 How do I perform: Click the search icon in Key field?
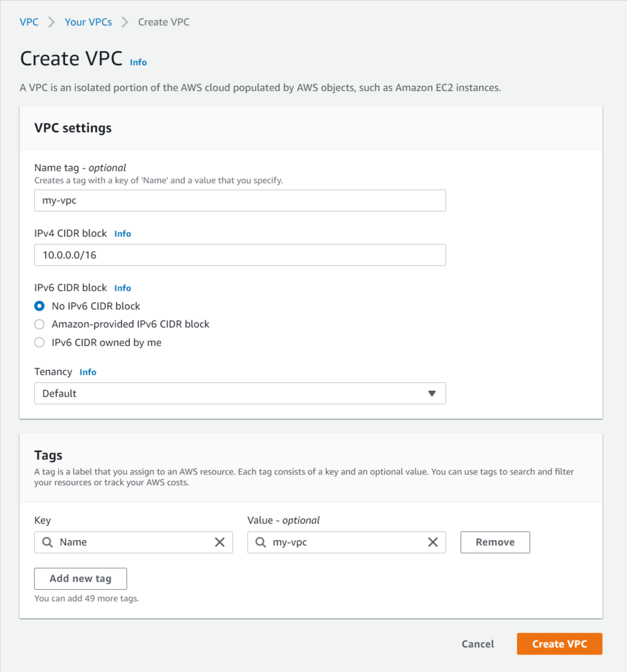click(x=47, y=542)
